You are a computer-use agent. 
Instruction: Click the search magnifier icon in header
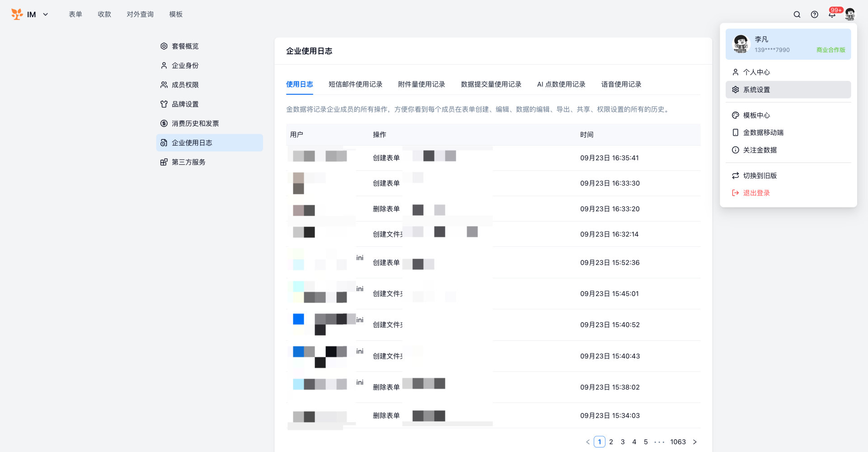(x=797, y=14)
